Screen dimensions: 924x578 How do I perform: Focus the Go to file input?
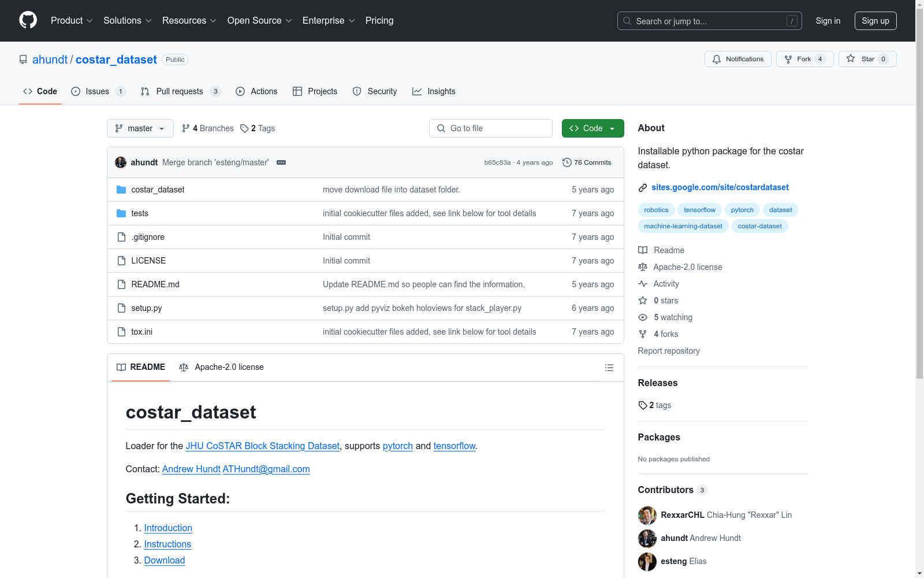tap(491, 128)
